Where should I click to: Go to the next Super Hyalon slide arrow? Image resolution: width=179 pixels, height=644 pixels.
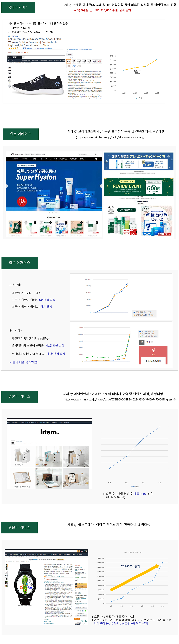tap(101, 186)
